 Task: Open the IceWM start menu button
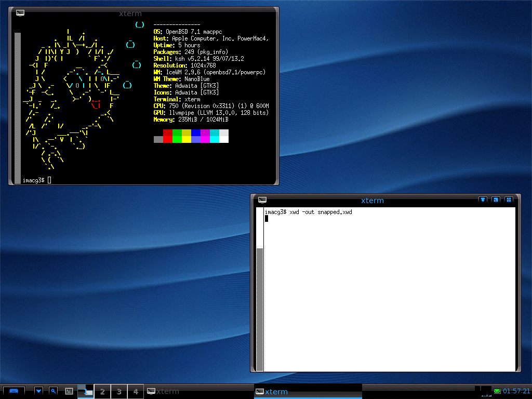click(14, 391)
